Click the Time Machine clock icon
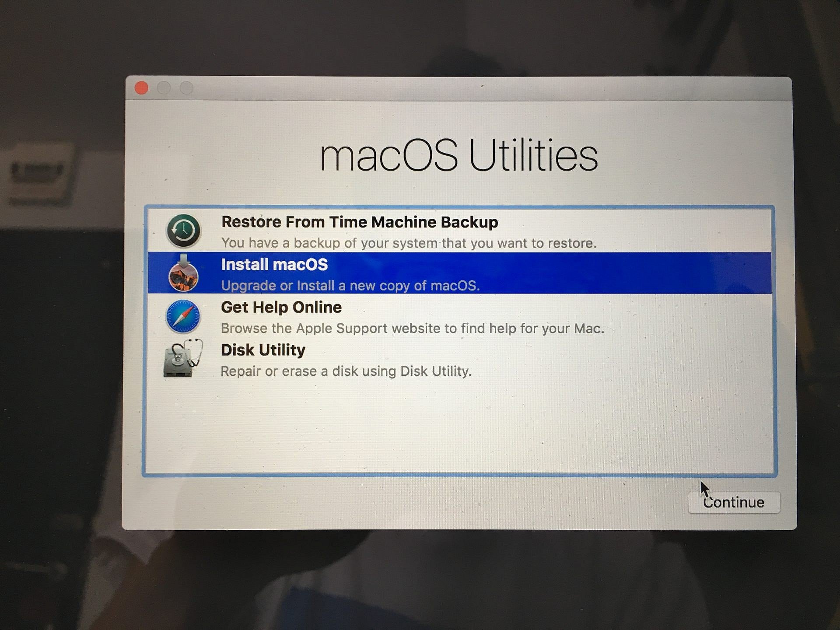 point(183,231)
